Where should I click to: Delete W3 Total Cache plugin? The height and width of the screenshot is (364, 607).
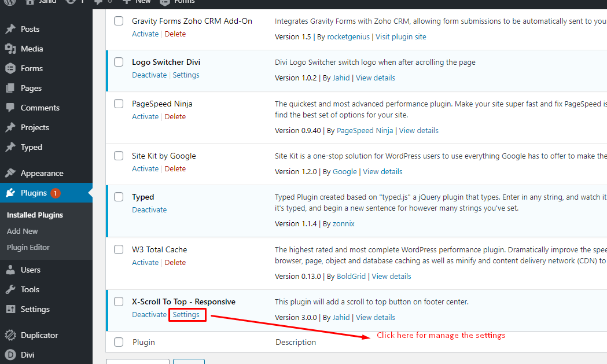(x=175, y=263)
